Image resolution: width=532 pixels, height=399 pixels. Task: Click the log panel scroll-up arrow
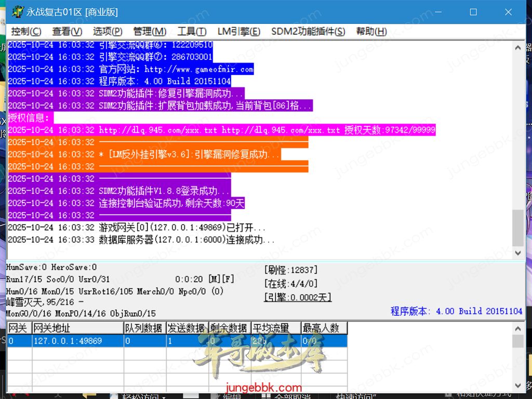coord(518,48)
